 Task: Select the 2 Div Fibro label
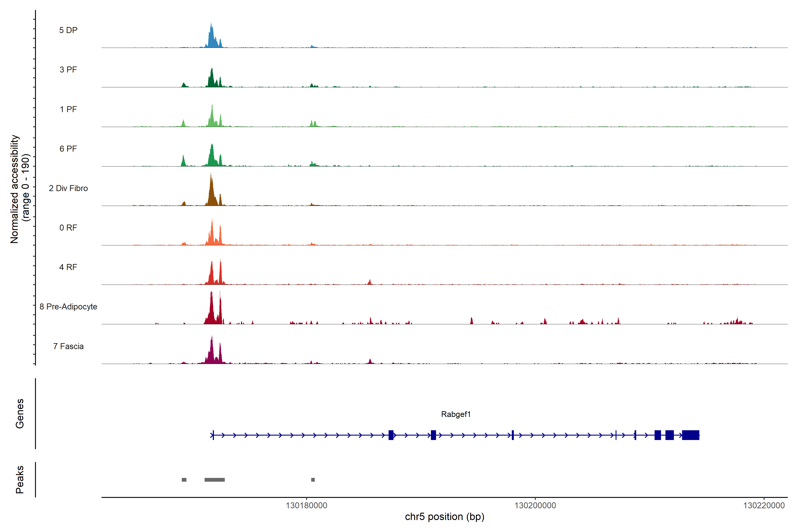[x=68, y=188]
